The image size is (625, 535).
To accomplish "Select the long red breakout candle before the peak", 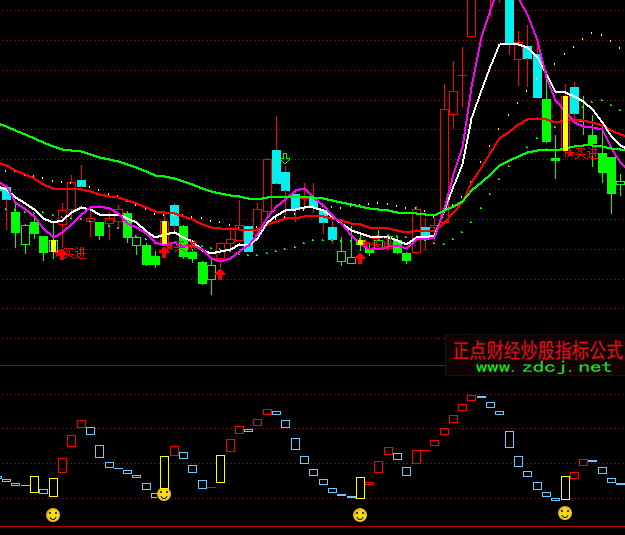I will (444, 160).
